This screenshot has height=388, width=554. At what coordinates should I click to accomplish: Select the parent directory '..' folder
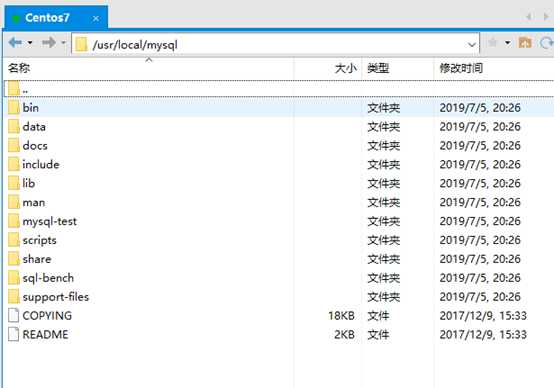(14, 89)
